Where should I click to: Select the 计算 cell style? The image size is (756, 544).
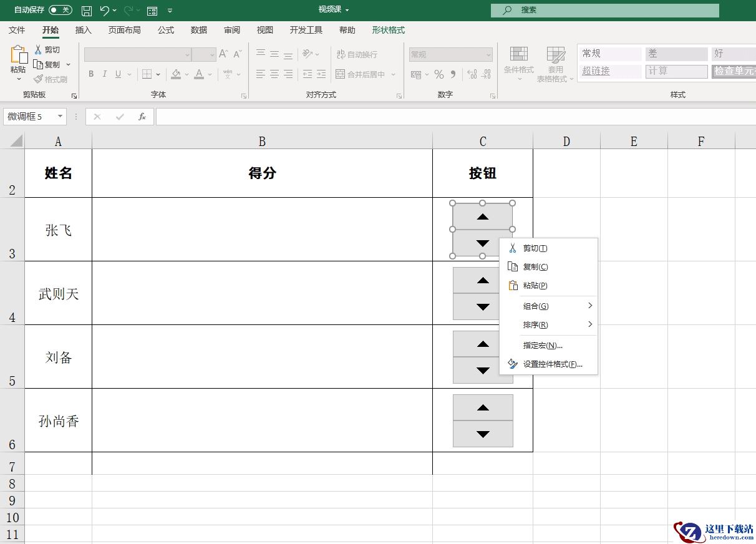[677, 71]
